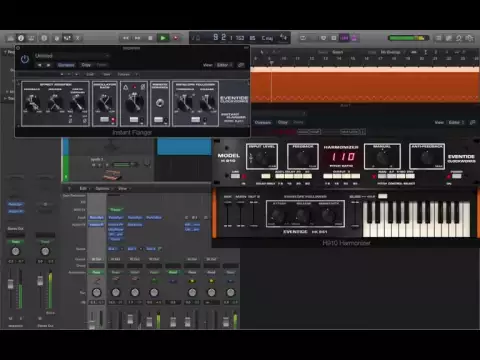This screenshot has width=480, height=360.
Task: Select previous preset arrow in Instant Flanger
Action: pos(40,65)
